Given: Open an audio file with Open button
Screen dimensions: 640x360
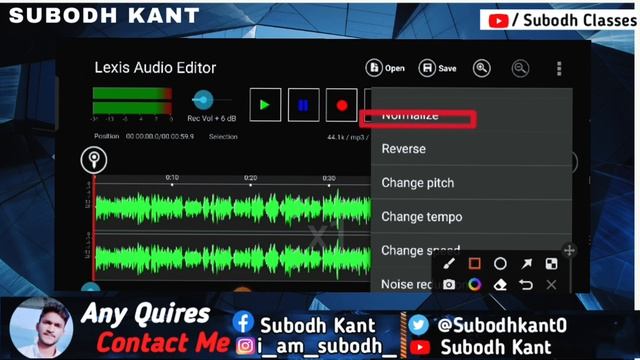Looking at the screenshot, I should tap(385, 68).
